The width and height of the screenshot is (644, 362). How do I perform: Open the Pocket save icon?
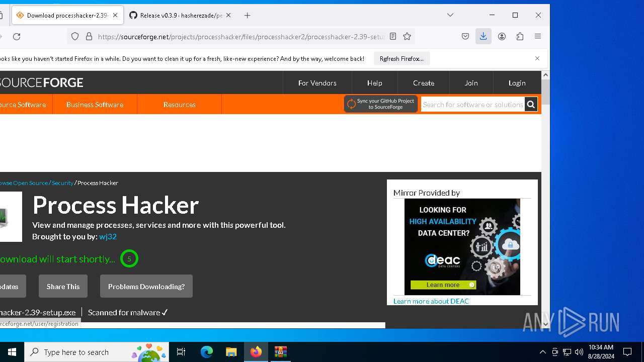(465, 36)
